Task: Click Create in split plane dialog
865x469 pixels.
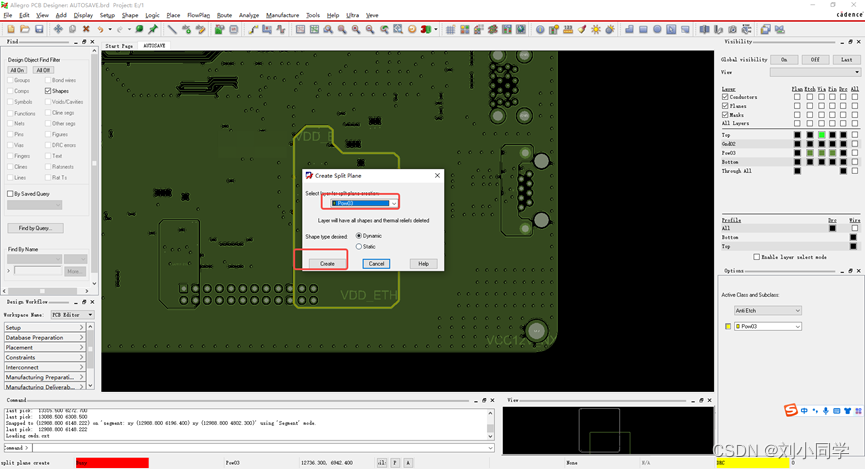Action: point(327,264)
